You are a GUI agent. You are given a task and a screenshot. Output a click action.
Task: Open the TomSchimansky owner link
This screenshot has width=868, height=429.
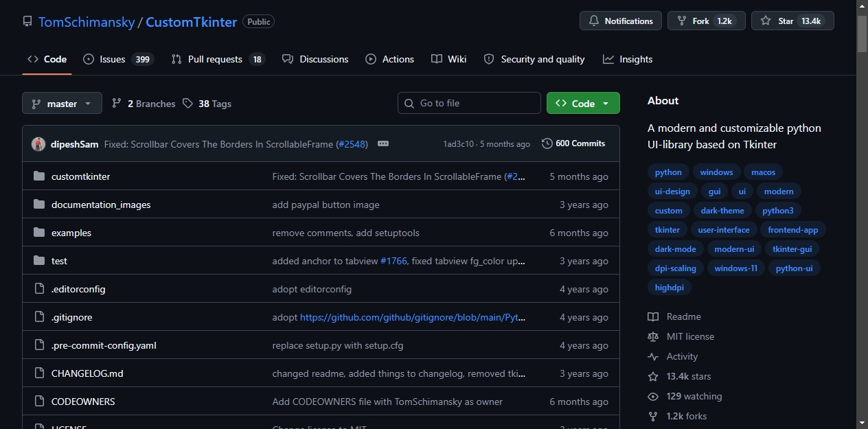tap(87, 21)
